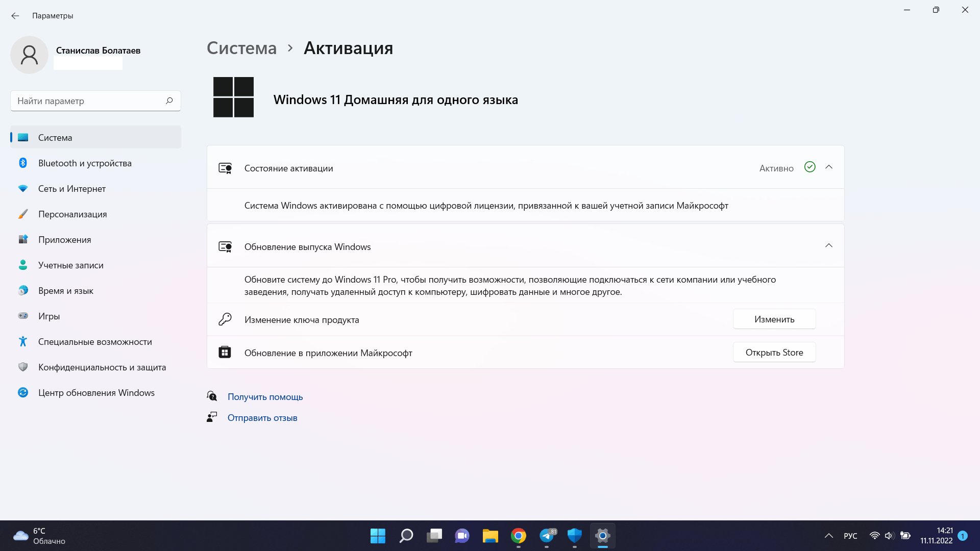Click search field for параметр

click(x=95, y=101)
